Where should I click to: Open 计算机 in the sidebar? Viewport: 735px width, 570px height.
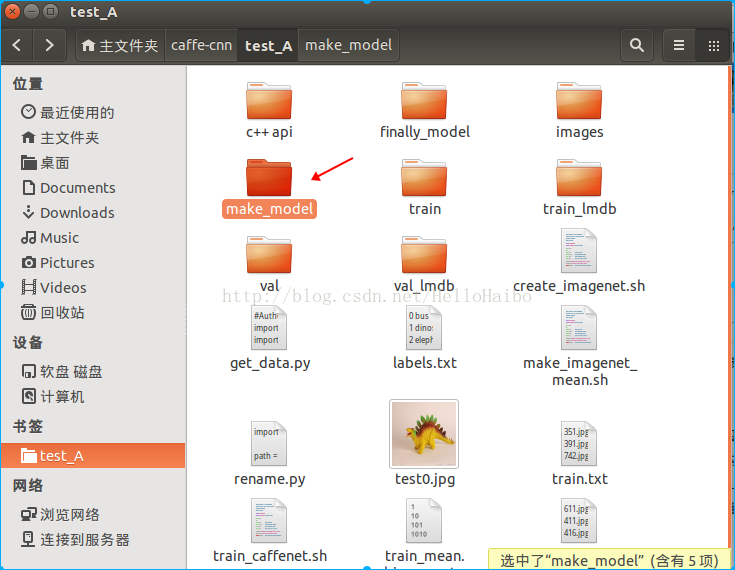(x=94, y=397)
